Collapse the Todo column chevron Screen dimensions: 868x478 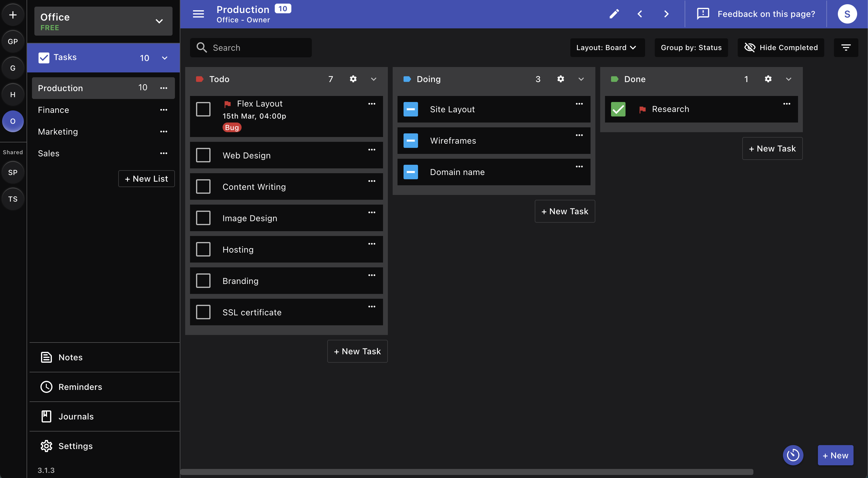point(374,79)
